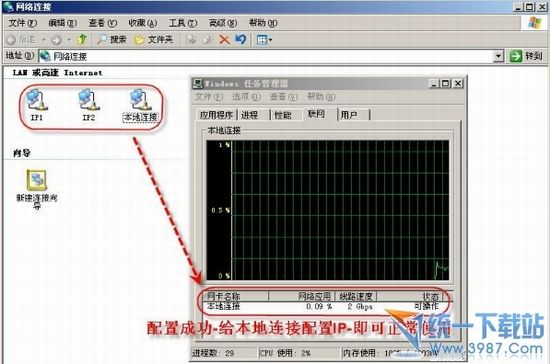The height and width of the screenshot is (364, 550).
Task: Open the 查看(V) menu in 网络连接 window
Action: pyautogui.click(x=102, y=23)
